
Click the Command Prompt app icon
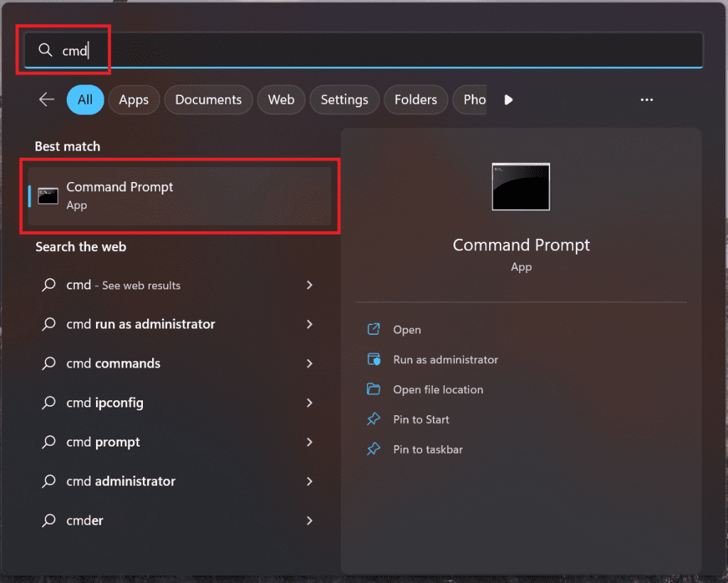click(x=47, y=195)
